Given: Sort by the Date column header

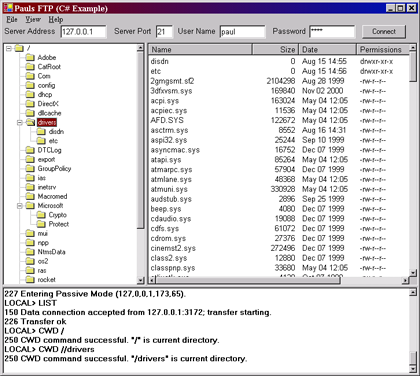Looking at the screenshot, I should (x=327, y=50).
